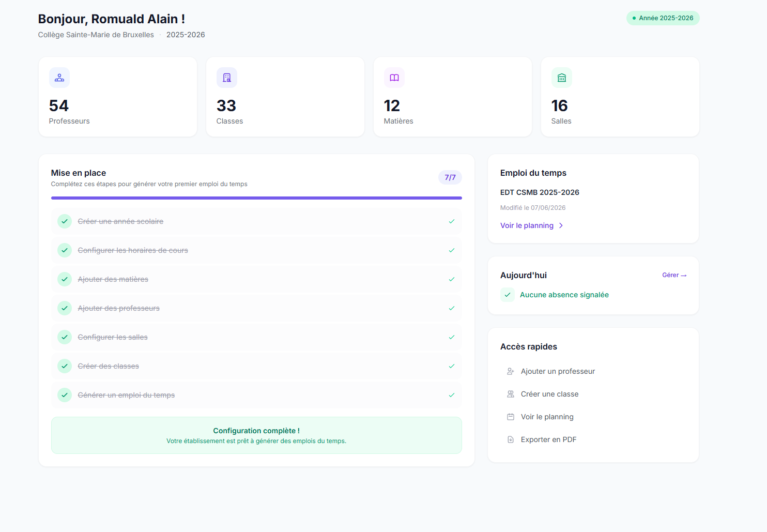Screen dimensions: 767x532
Task: Toggle the Créer une année scolaire check circle
Action: pyautogui.click(x=65, y=221)
